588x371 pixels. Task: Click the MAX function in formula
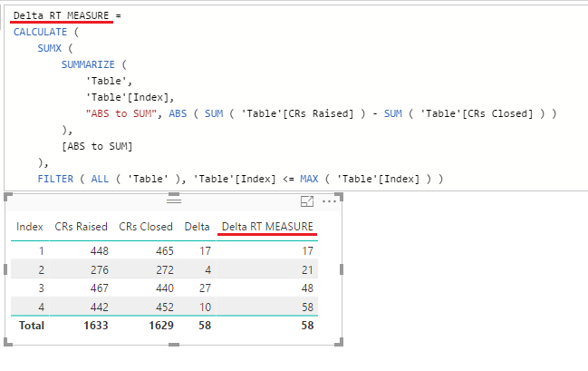point(309,179)
